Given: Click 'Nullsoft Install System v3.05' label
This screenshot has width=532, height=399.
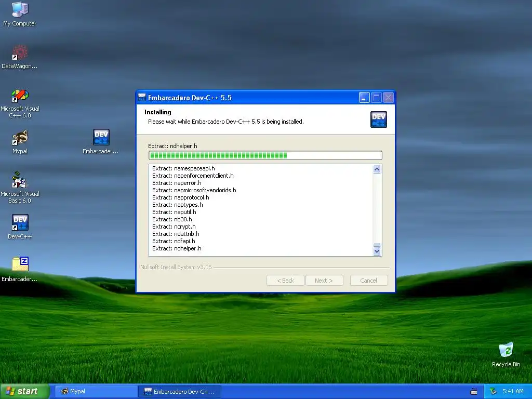Looking at the screenshot, I should (x=176, y=267).
